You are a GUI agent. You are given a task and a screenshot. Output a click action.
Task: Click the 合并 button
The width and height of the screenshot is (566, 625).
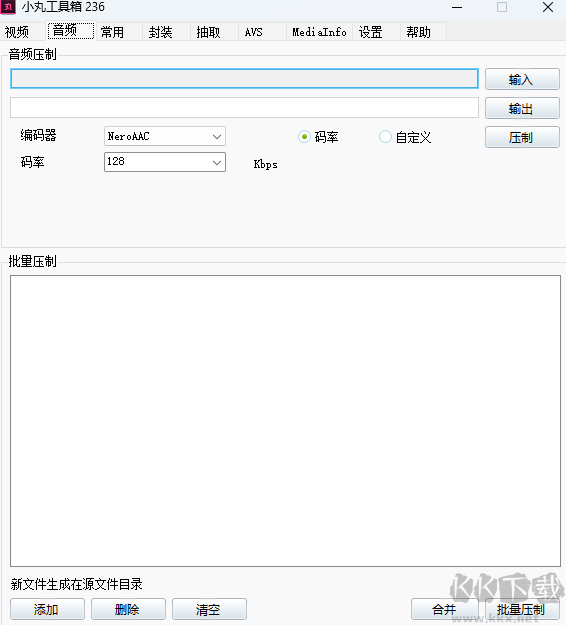click(x=445, y=609)
